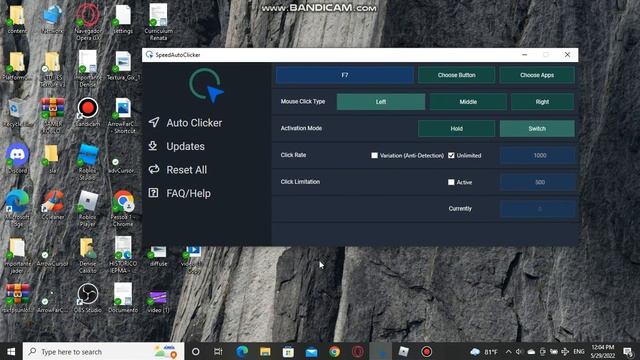Set activation mode to Hold
The width and height of the screenshot is (640, 360).
[456, 129]
